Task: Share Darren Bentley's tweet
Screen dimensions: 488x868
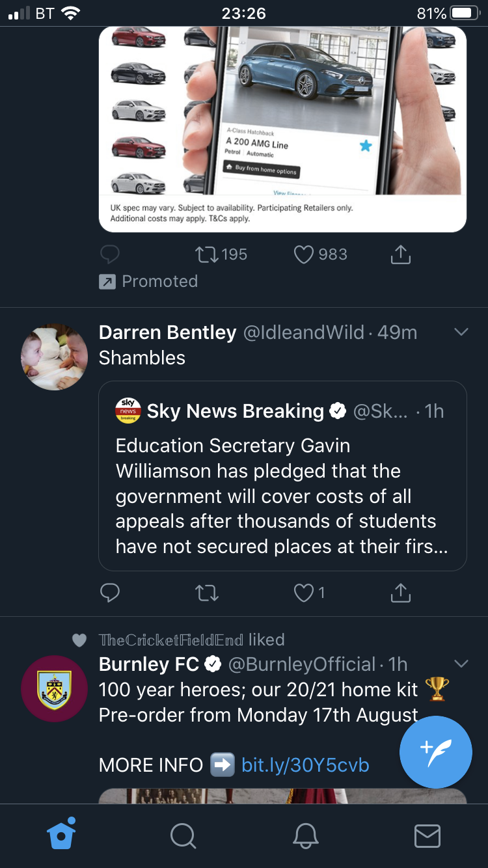Action: 400,592
